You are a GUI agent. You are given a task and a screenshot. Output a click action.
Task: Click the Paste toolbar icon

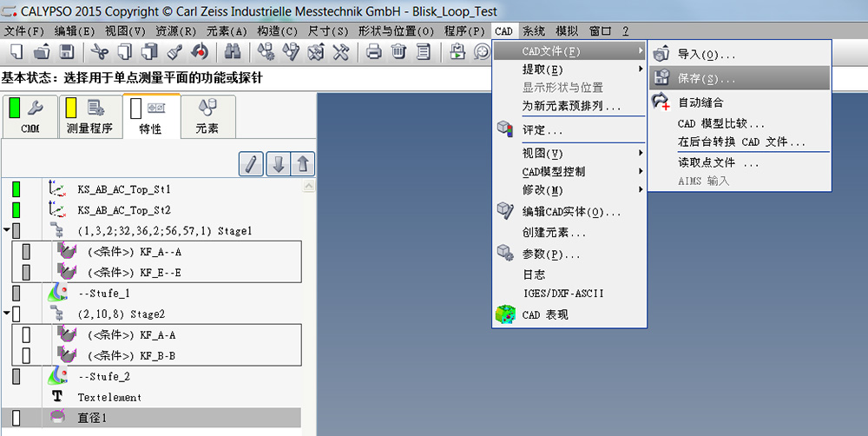[149, 52]
